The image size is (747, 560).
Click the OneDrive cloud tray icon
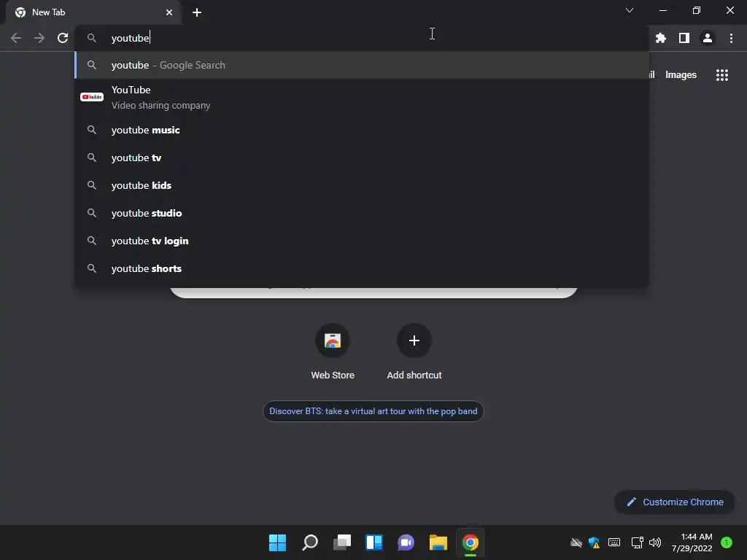(576, 542)
